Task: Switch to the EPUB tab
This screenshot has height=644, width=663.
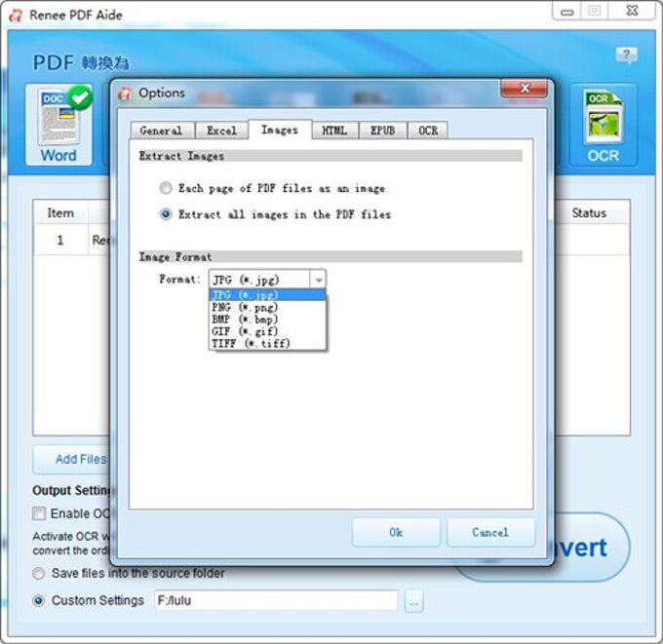Action: [382, 131]
